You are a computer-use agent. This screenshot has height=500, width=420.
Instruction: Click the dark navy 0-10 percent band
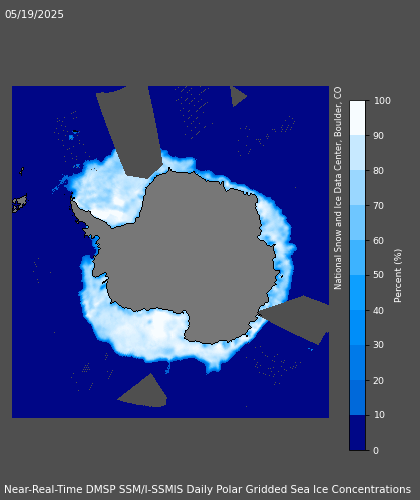[x=357, y=433]
